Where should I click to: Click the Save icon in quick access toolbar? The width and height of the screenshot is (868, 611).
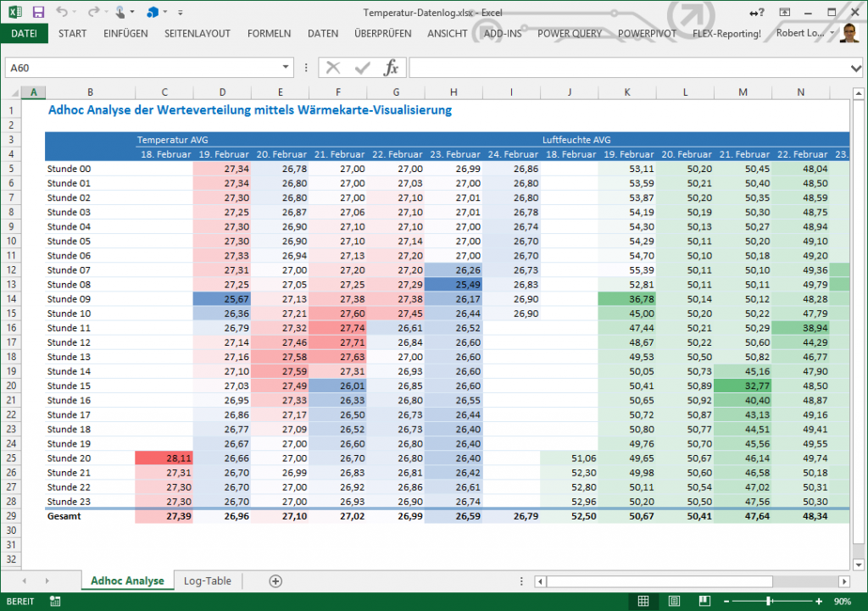click(x=38, y=12)
